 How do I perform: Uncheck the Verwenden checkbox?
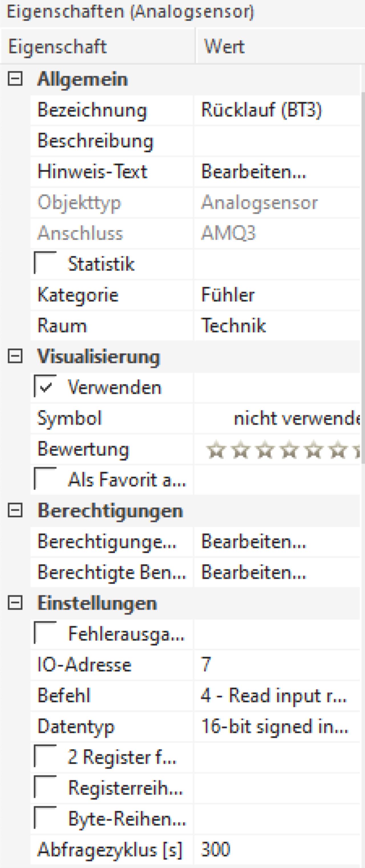(45, 387)
